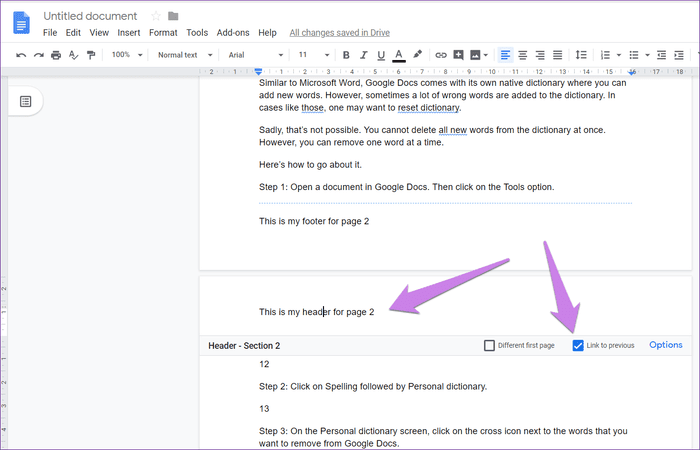Viewport: 700px width, 450px height.
Task: Insert an image
Action: click(475, 55)
